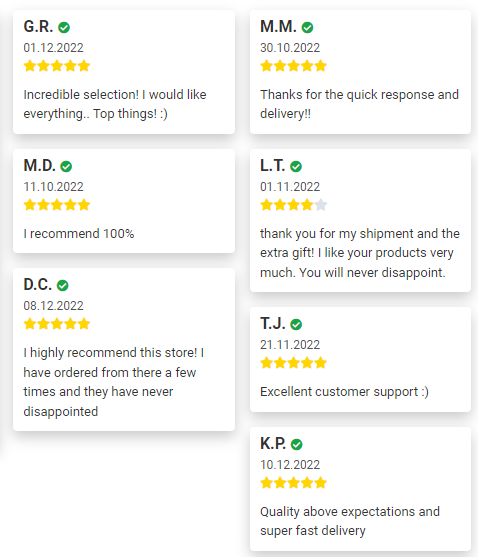Click the "Quality above expectations" review text

(350, 521)
